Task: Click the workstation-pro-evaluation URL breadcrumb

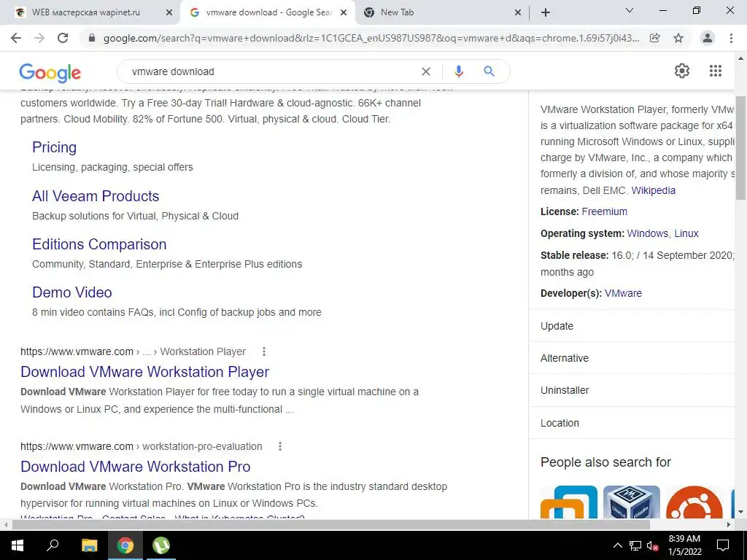Action: click(x=202, y=446)
